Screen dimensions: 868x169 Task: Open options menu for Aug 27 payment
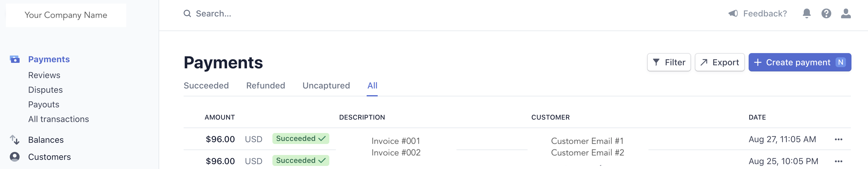[838, 139]
